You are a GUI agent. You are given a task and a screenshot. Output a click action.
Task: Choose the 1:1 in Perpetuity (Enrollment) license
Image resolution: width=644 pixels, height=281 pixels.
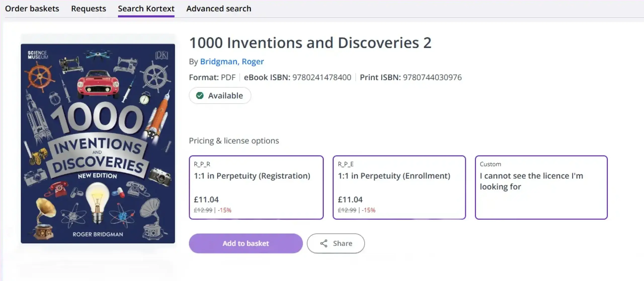pos(399,187)
